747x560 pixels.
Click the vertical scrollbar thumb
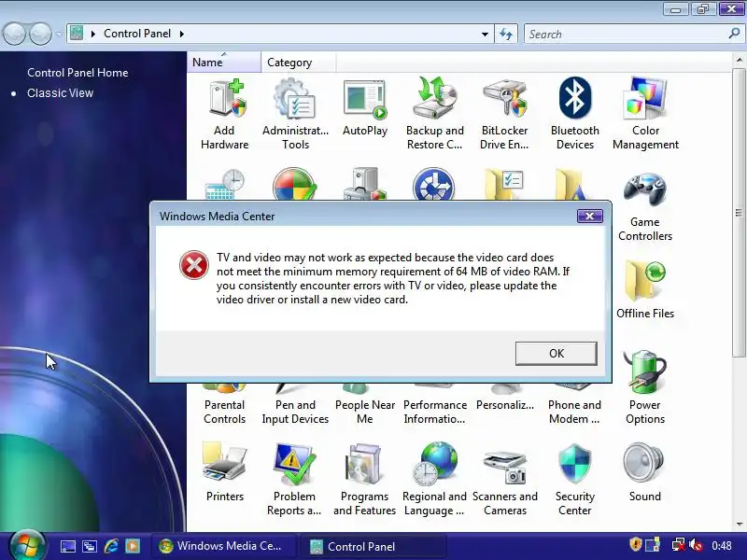click(739, 213)
